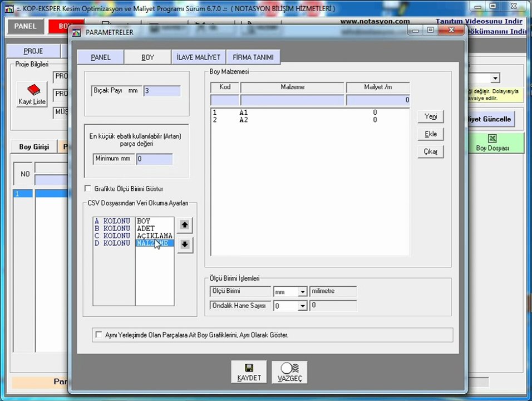Viewport: 532px width, 401px height.
Task: Click the Kod input field
Action: [225, 100]
